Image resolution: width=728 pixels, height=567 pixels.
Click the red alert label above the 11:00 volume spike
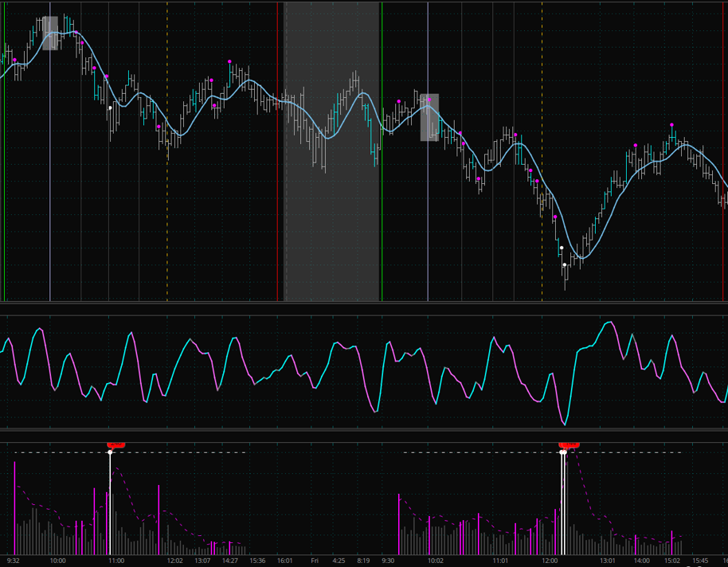(116, 444)
